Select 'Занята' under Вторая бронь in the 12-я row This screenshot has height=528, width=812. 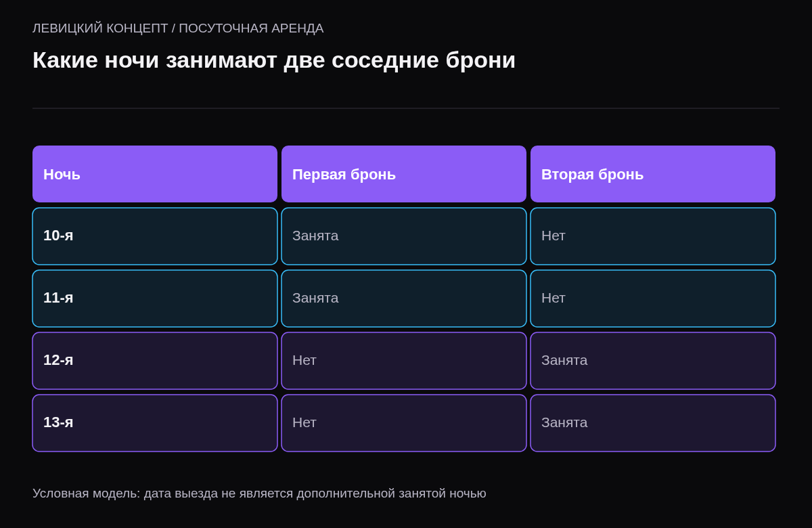click(x=653, y=361)
